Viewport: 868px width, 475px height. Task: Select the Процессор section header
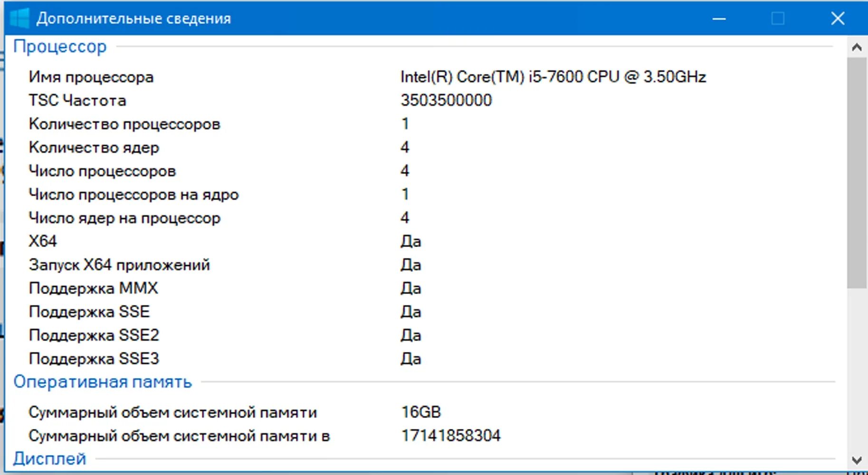[60, 47]
